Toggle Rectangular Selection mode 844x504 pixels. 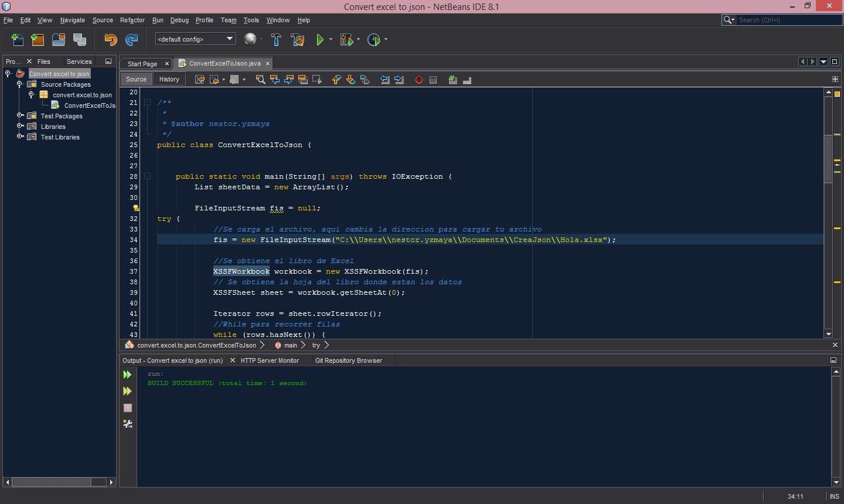317,80
